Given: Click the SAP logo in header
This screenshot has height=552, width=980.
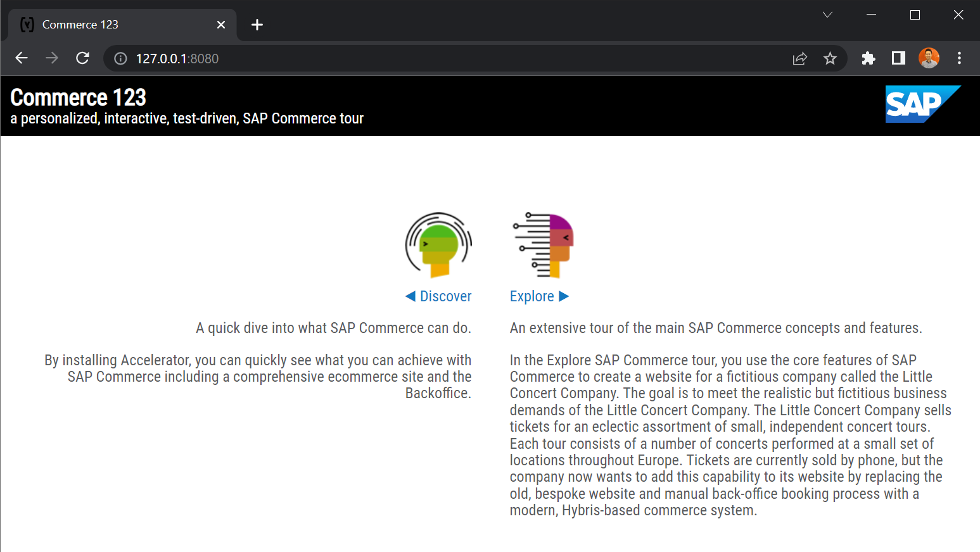Looking at the screenshot, I should point(923,104).
